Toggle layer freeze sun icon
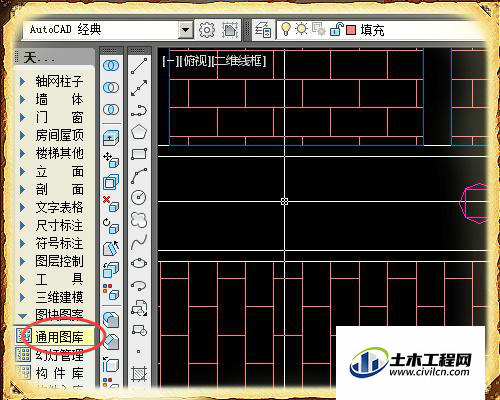The width and height of the screenshot is (500, 400). tap(302, 29)
